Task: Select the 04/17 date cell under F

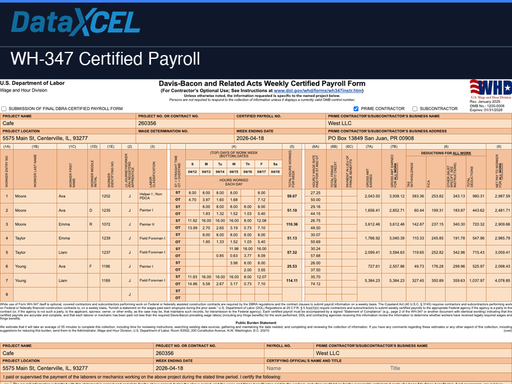Action: [262, 172]
